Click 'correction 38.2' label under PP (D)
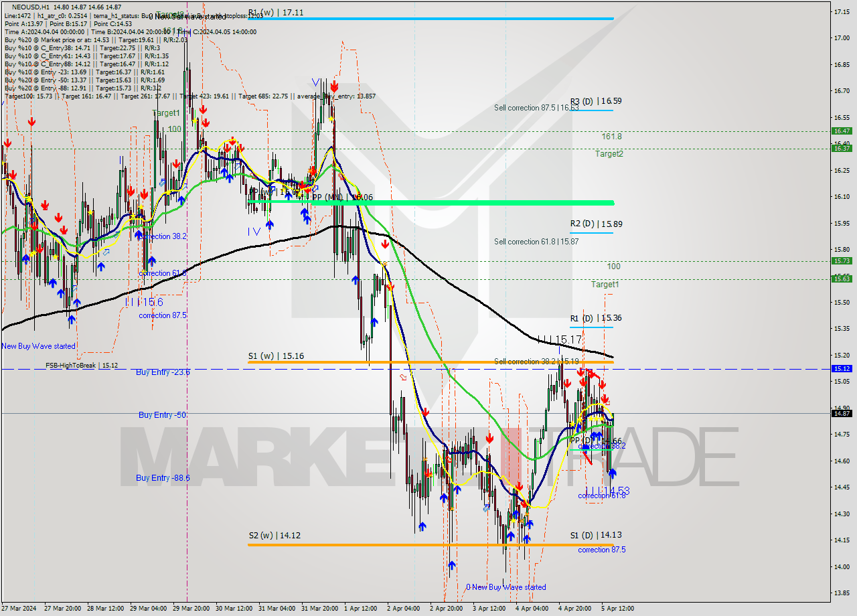The height and width of the screenshot is (616, 857). [x=602, y=446]
